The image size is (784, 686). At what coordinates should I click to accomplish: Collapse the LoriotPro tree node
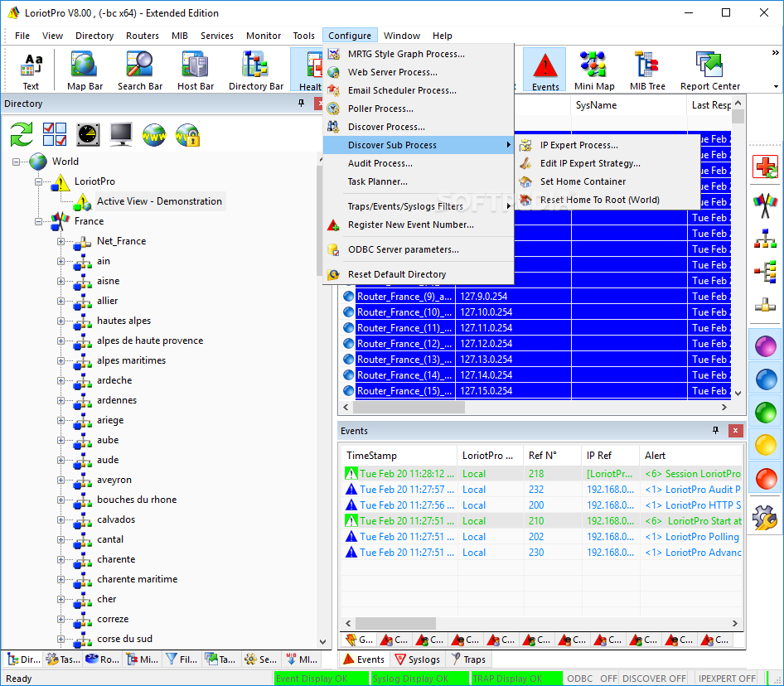tap(38, 181)
